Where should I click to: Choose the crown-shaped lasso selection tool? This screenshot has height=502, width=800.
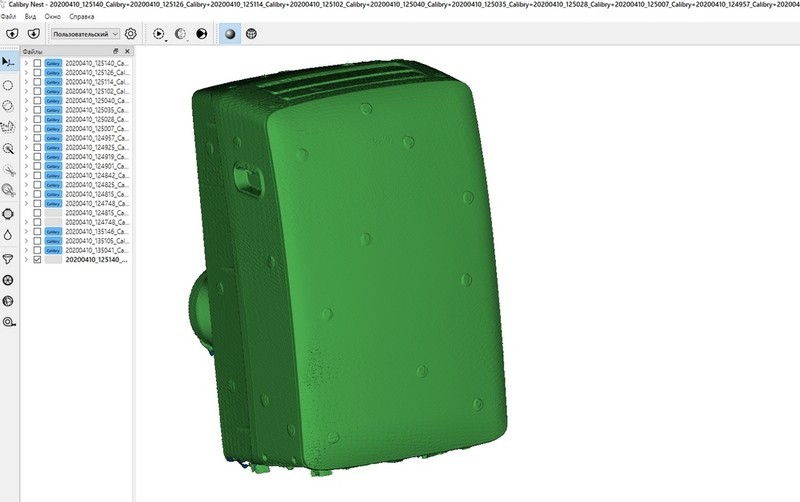click(9, 127)
